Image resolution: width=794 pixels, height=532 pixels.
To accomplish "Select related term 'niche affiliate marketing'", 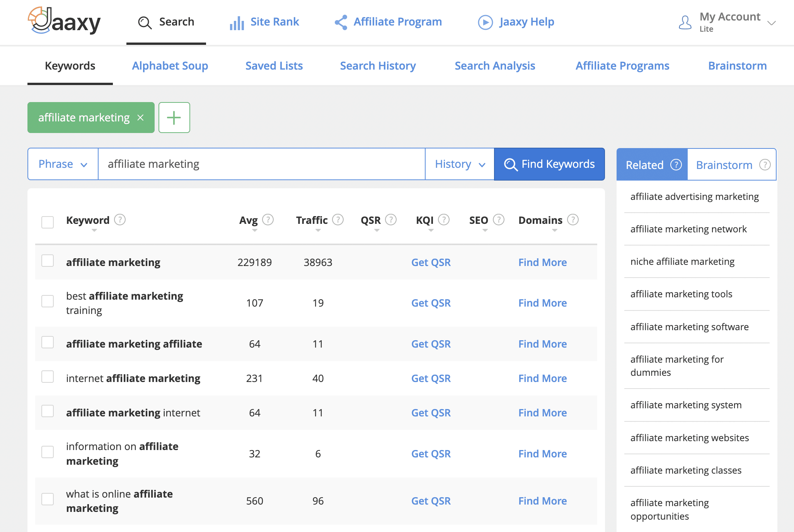I will point(682,261).
